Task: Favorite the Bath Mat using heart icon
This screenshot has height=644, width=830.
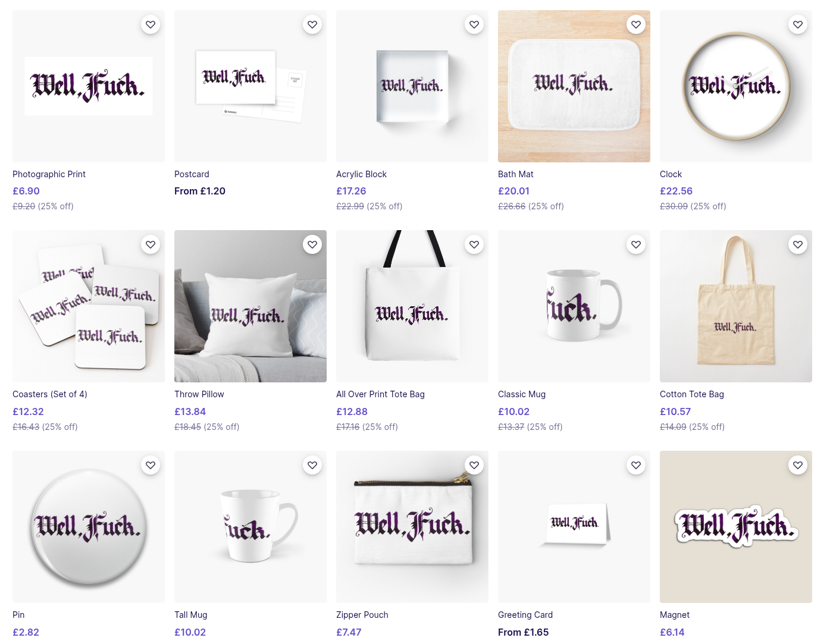Action: 636,24
